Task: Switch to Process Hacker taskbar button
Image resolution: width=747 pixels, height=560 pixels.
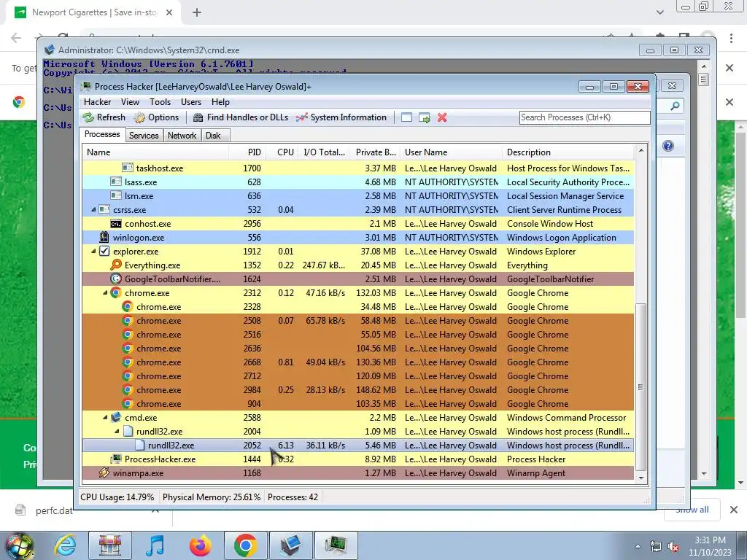Action: pos(336,545)
